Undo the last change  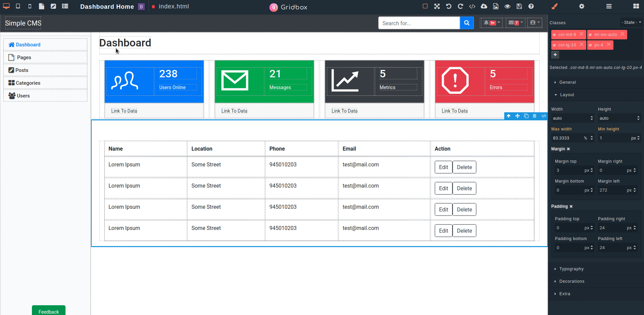click(448, 6)
